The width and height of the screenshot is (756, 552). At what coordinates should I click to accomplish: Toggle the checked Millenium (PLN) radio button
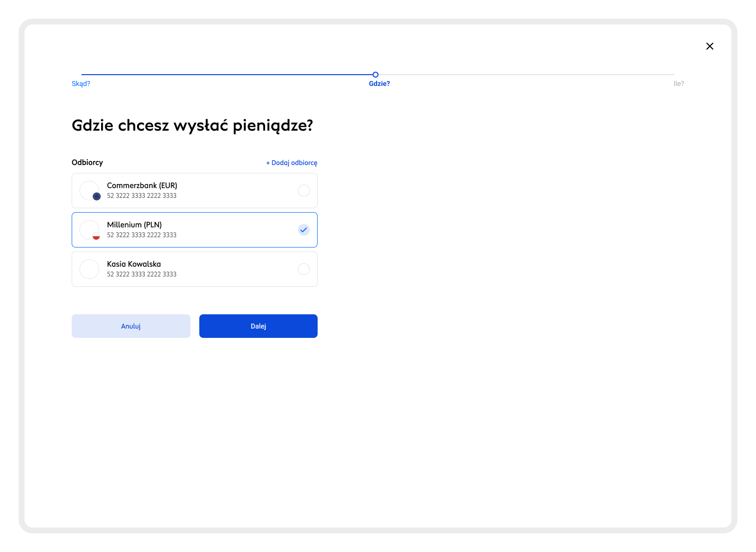tap(304, 230)
